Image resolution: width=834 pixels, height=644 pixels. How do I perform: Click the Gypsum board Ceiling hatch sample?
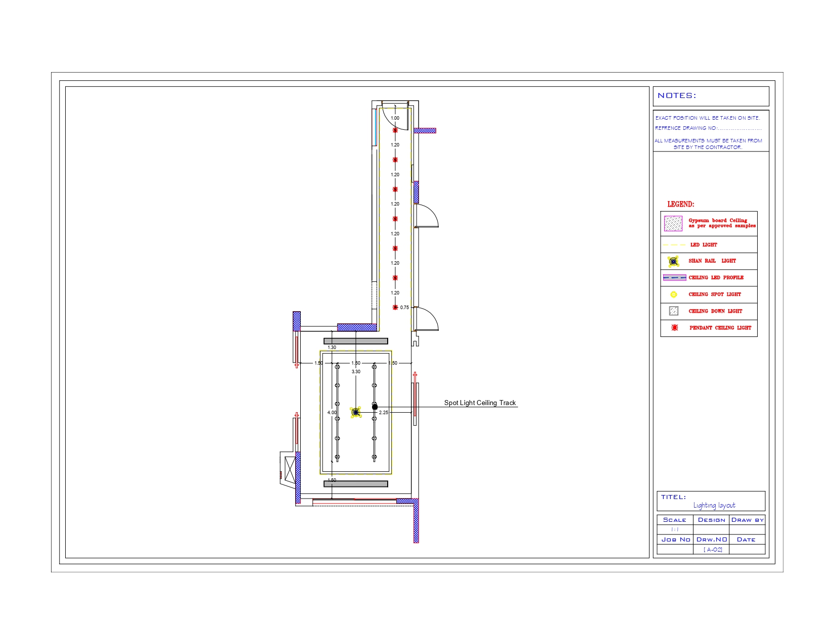[674, 223]
